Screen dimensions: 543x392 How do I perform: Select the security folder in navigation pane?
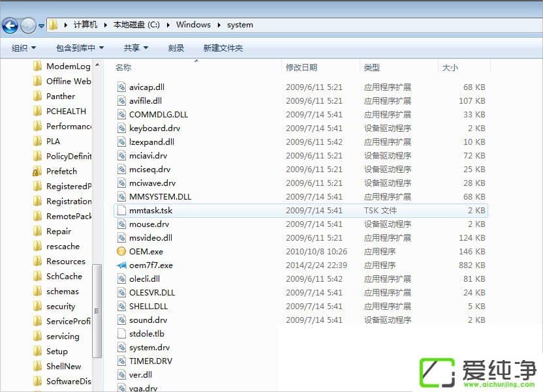(54, 306)
